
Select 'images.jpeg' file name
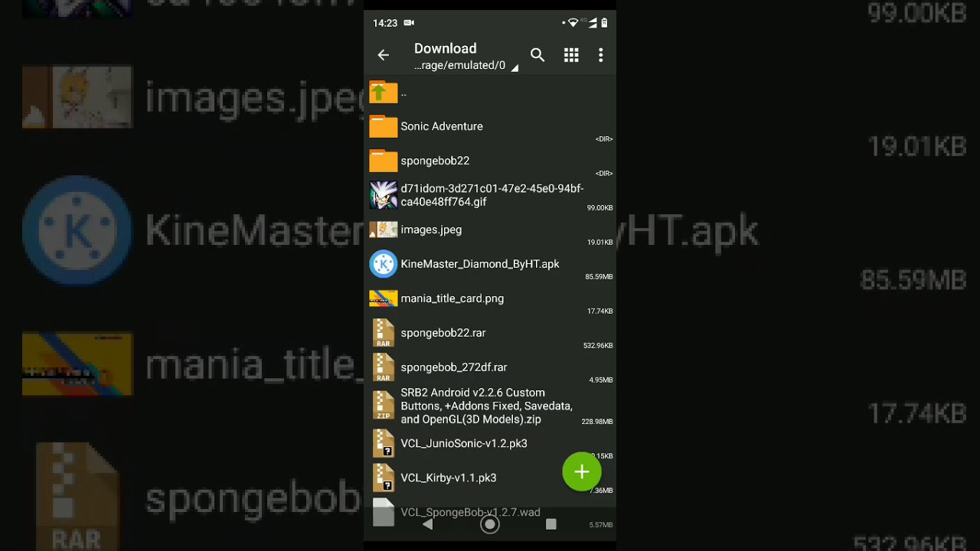pos(431,230)
